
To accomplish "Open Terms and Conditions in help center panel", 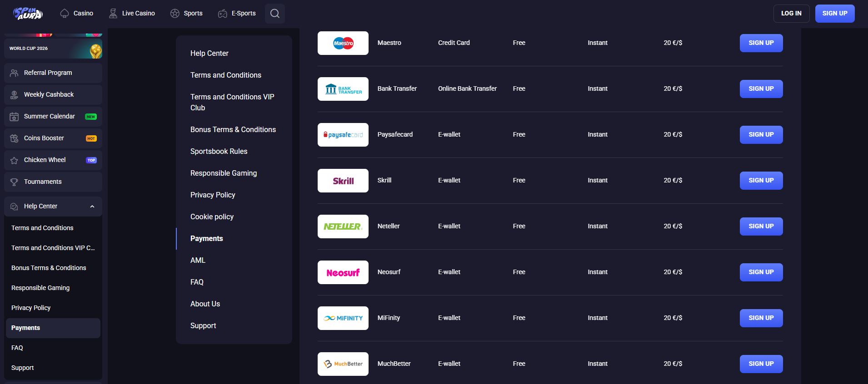I will pos(226,75).
